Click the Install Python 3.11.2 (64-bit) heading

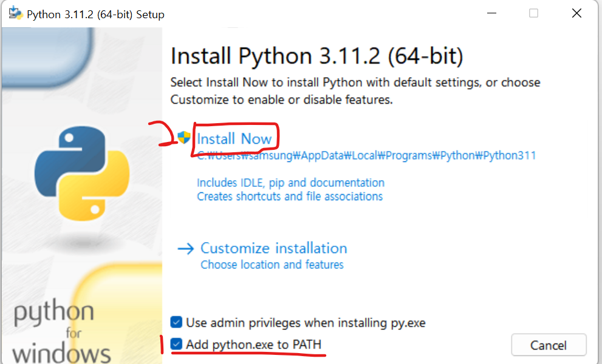pyautogui.click(x=316, y=56)
